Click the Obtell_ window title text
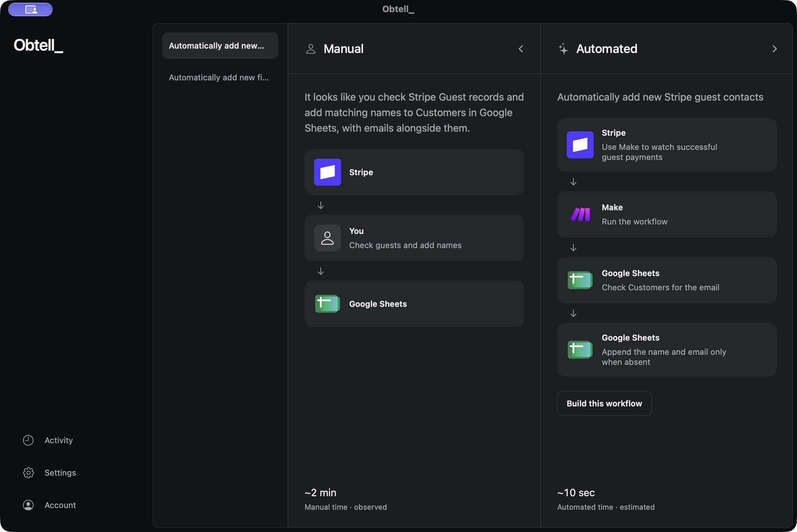This screenshot has width=797, height=532. click(398, 9)
